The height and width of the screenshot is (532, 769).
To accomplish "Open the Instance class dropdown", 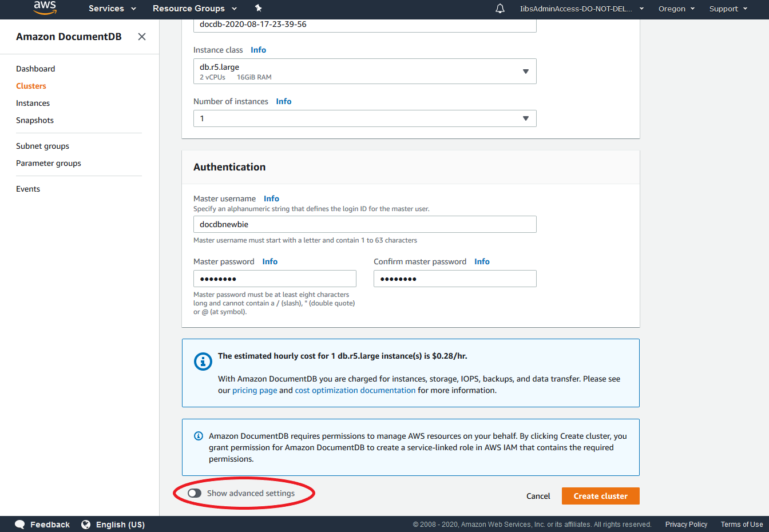I will click(x=525, y=71).
